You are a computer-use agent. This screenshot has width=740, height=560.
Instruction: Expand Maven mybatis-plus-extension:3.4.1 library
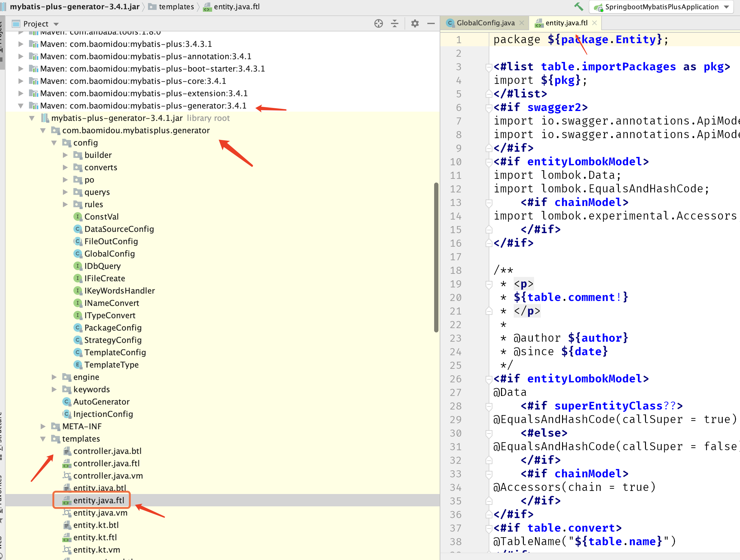click(21, 93)
